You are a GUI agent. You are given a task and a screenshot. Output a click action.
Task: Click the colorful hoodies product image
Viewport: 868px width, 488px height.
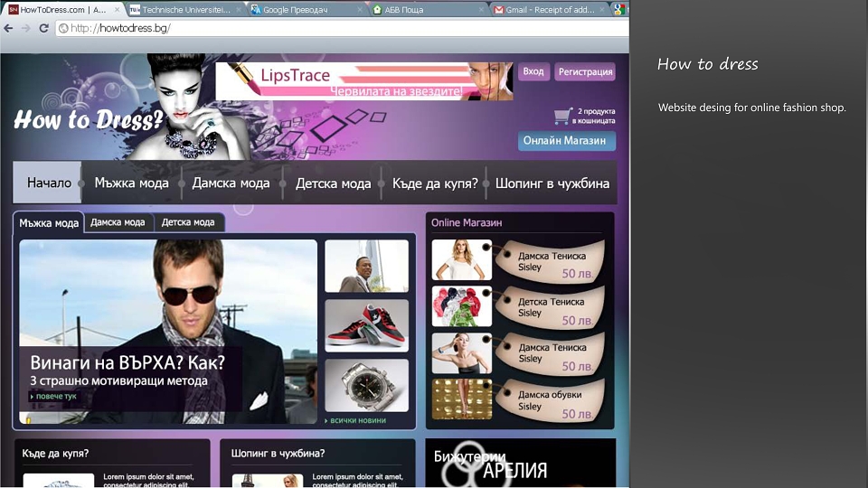pyautogui.click(x=462, y=306)
